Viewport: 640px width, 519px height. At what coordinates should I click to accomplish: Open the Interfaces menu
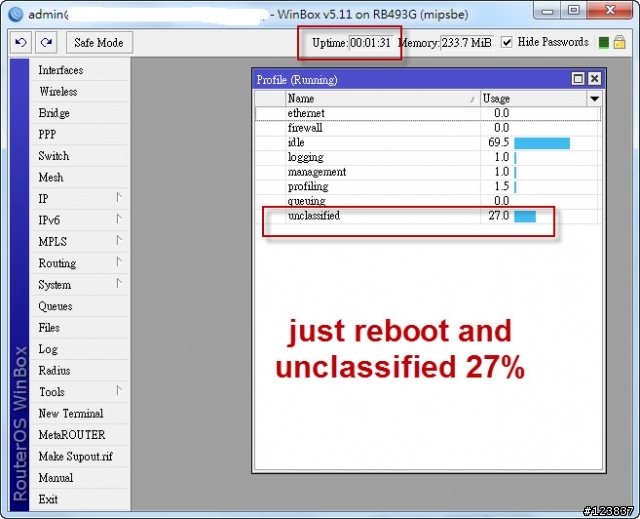point(80,70)
